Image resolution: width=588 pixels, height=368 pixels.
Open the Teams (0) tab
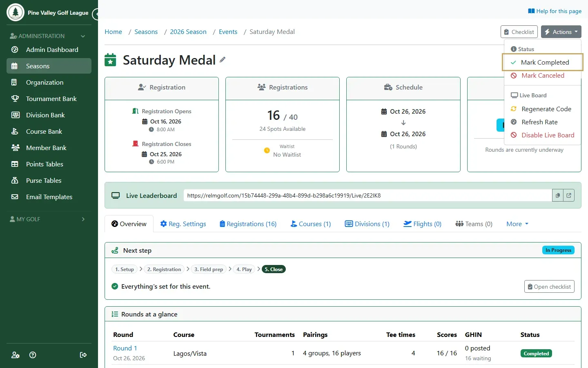pos(474,224)
